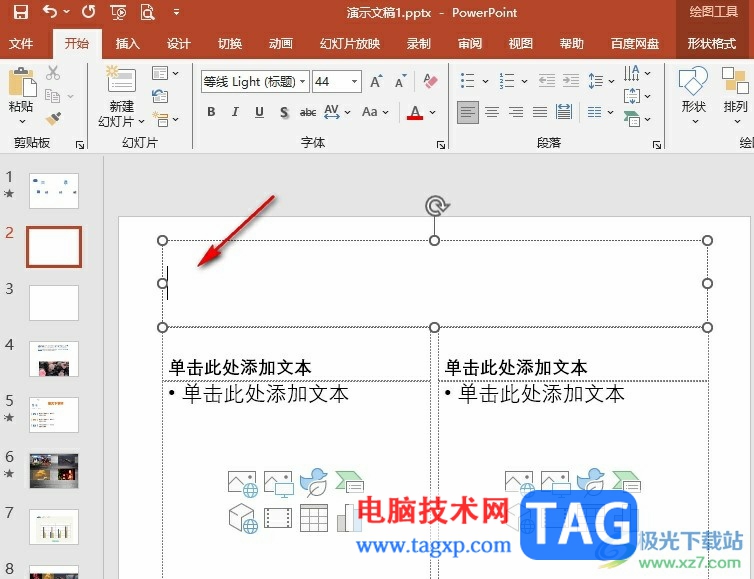Toggle Italic formatting
Viewport: 754px width, 579px height.
tap(235, 112)
